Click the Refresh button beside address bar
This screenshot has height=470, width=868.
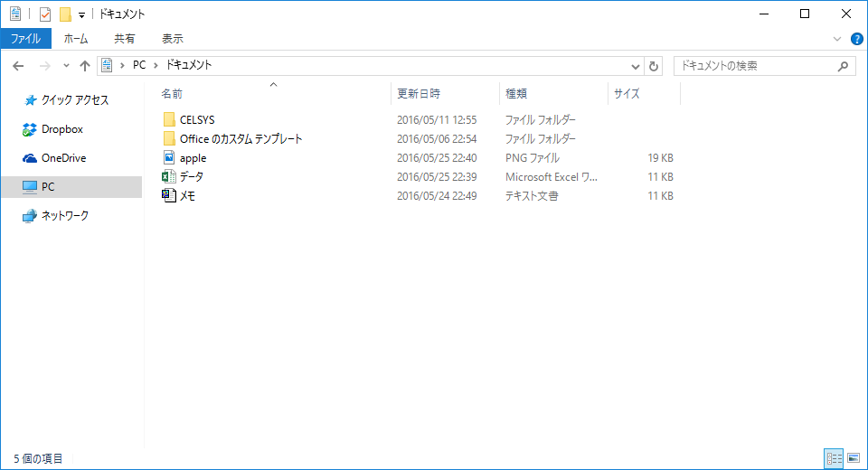point(655,66)
